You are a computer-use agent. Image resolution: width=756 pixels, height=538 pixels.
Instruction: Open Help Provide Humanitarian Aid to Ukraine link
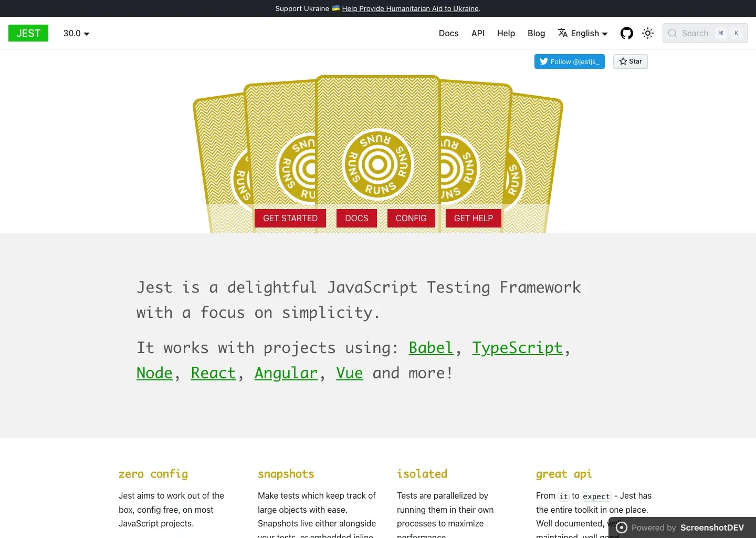point(411,8)
